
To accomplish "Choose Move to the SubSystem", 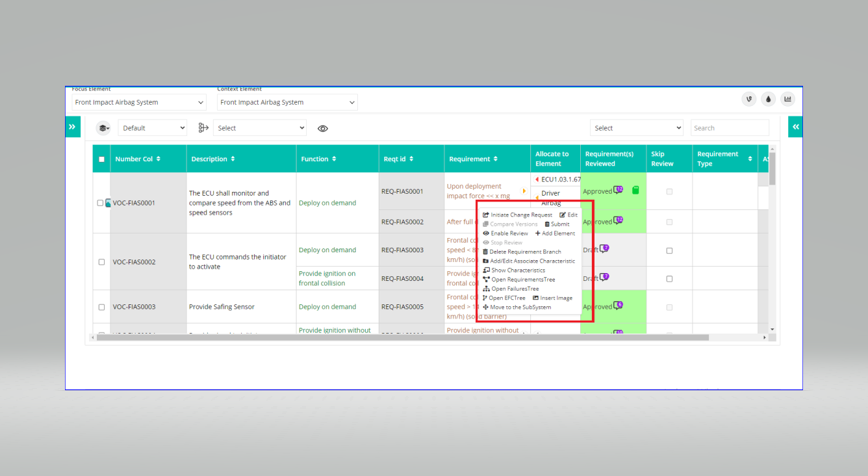I will tap(517, 307).
